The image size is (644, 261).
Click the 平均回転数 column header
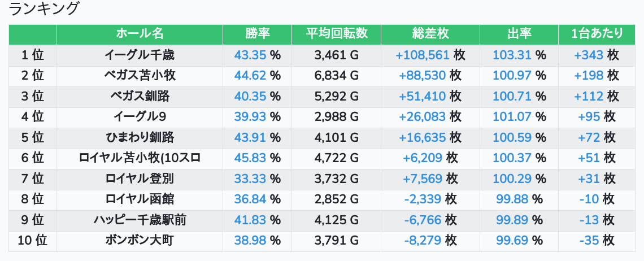[x=336, y=34]
